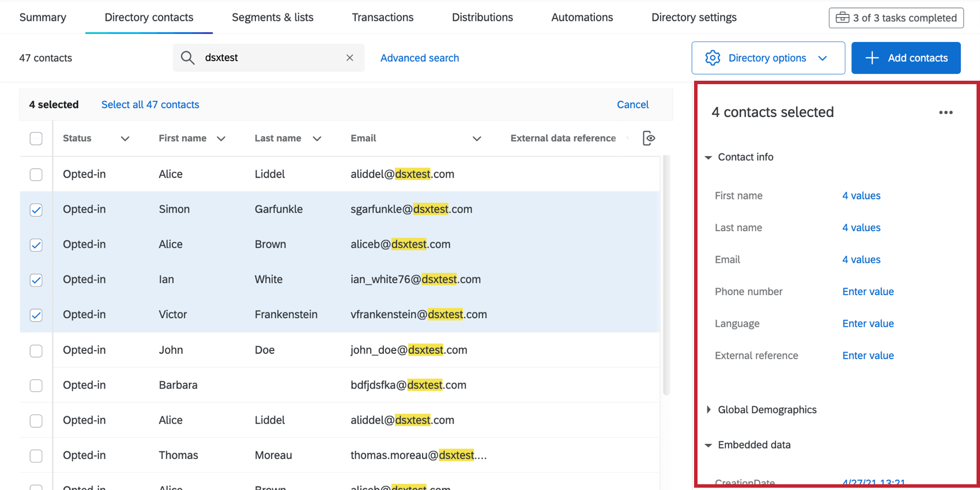Click email ian_white76@dsxtest.com

[416, 280]
